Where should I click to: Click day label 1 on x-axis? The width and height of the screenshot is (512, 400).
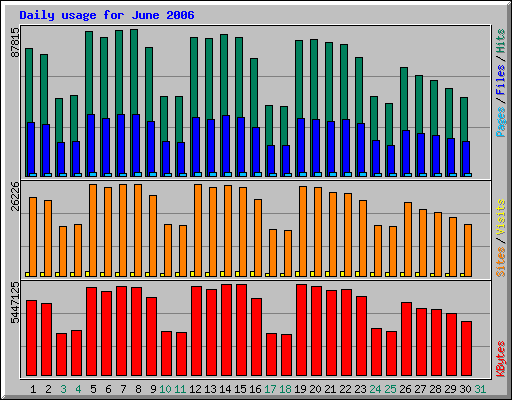33,389
